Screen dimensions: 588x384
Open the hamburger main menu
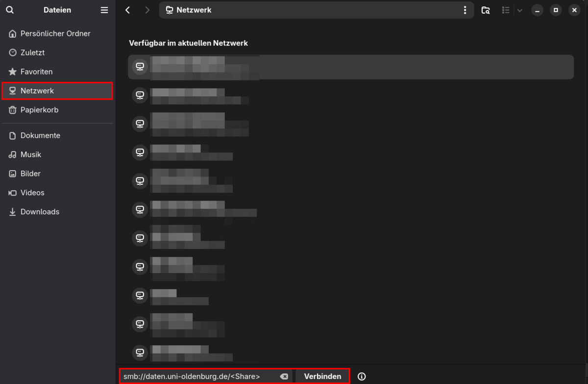coord(104,10)
